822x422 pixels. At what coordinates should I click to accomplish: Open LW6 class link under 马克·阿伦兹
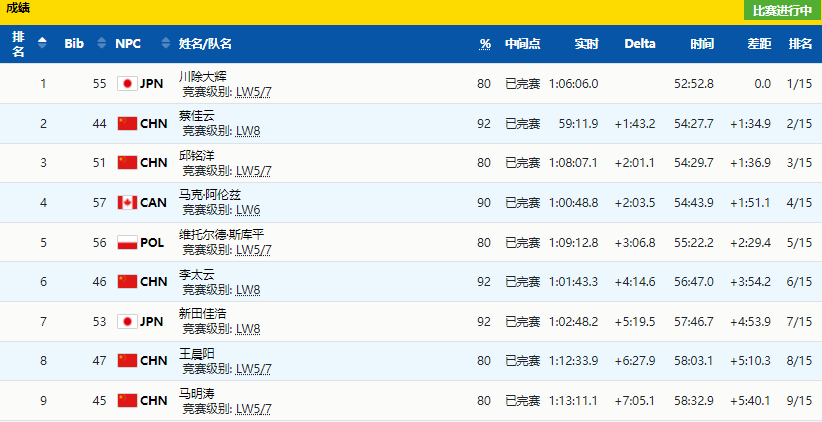247,210
